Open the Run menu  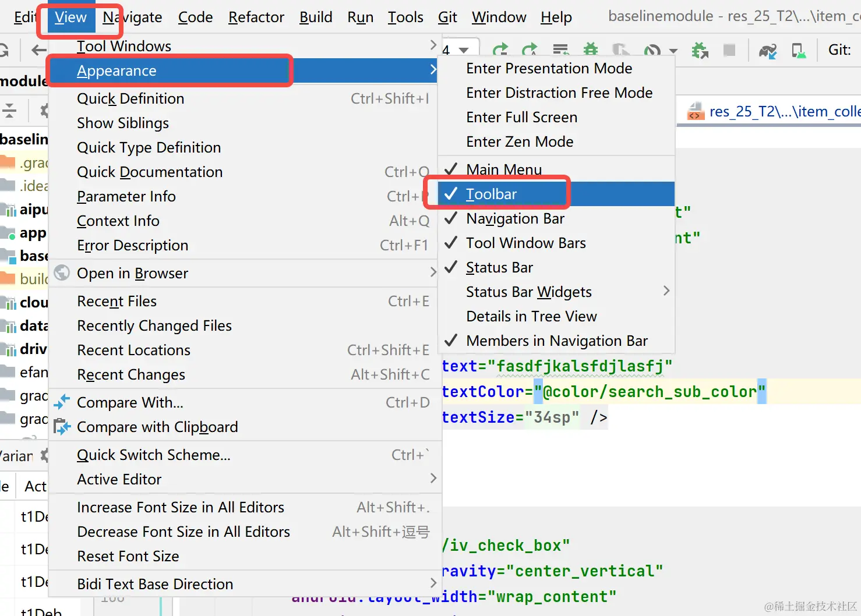(x=360, y=17)
